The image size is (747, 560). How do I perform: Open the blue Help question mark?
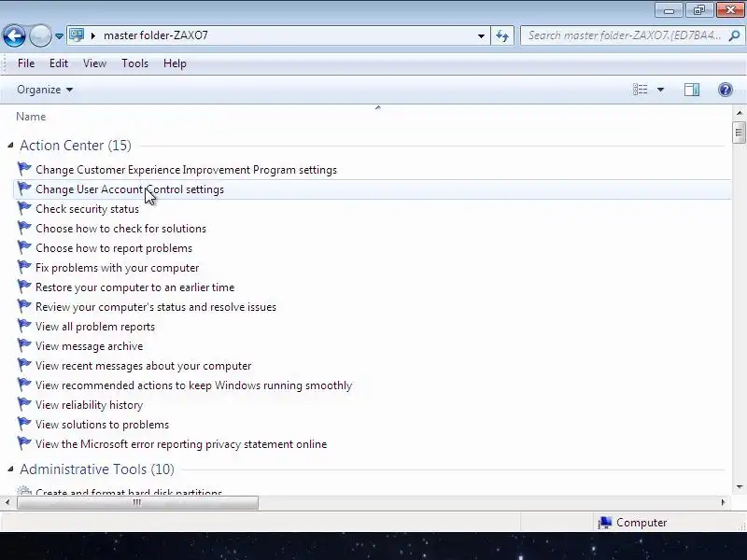tap(726, 90)
